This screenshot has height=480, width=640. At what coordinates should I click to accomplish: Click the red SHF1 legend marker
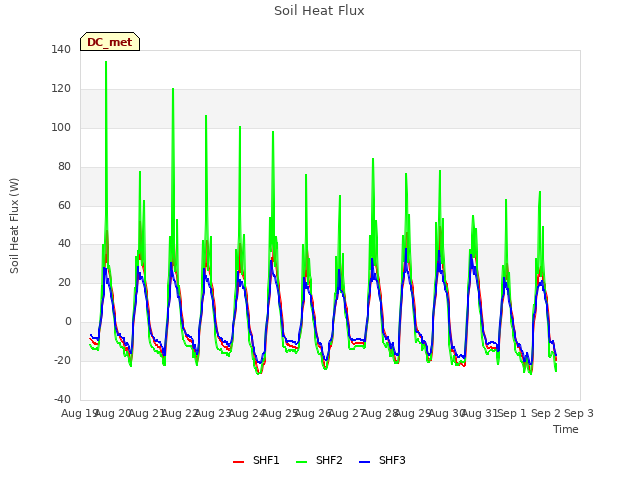pos(238,462)
